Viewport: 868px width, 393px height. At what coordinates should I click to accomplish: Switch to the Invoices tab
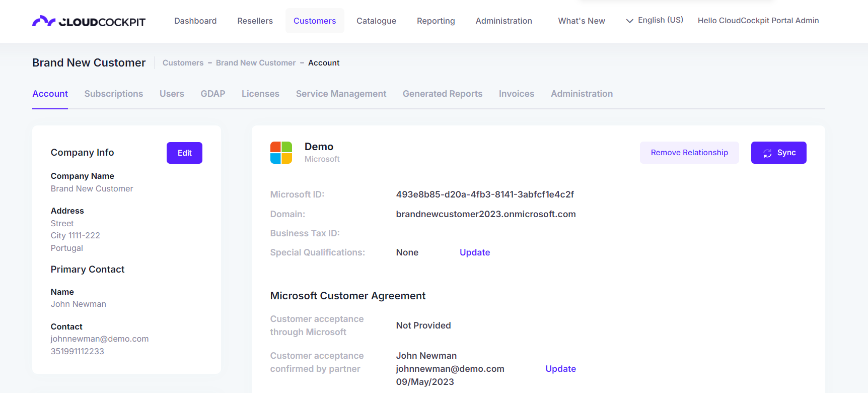tap(517, 94)
